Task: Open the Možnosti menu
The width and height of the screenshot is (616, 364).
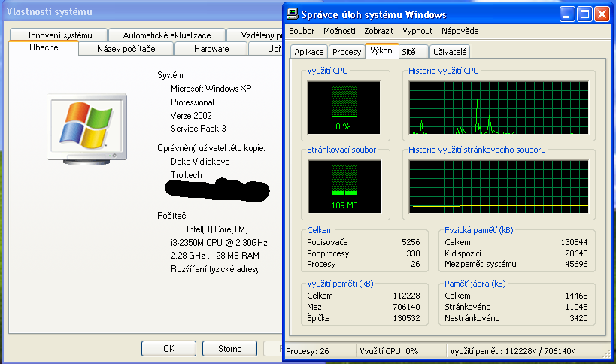Action: [x=339, y=31]
